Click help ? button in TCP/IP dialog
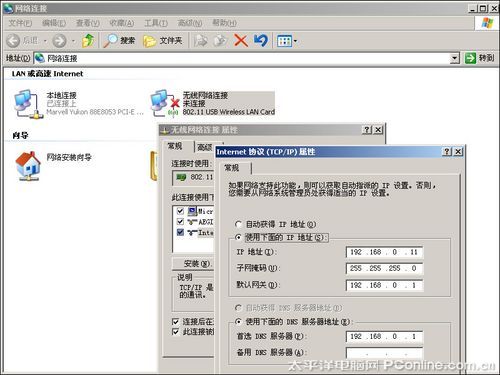The width and height of the screenshot is (500, 375). pyautogui.click(x=447, y=152)
